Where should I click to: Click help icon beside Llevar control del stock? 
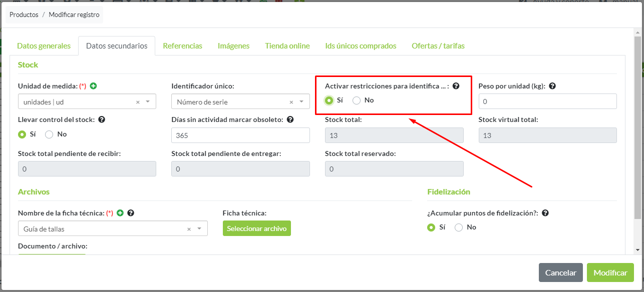point(102,119)
